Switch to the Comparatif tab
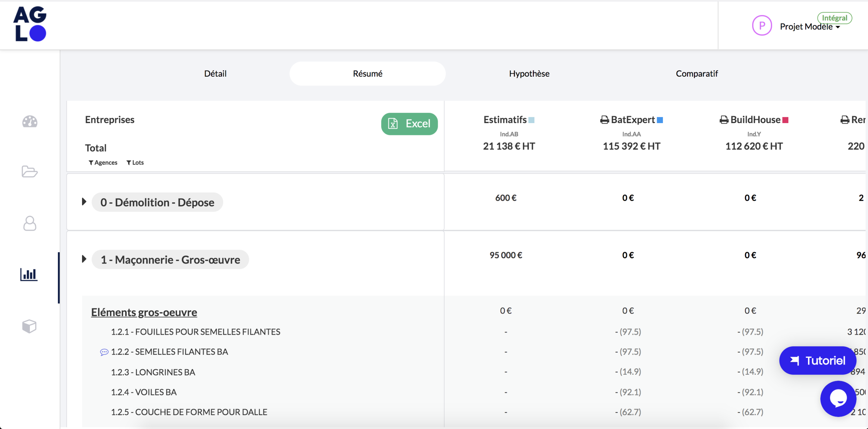The image size is (868, 429). [x=697, y=74]
